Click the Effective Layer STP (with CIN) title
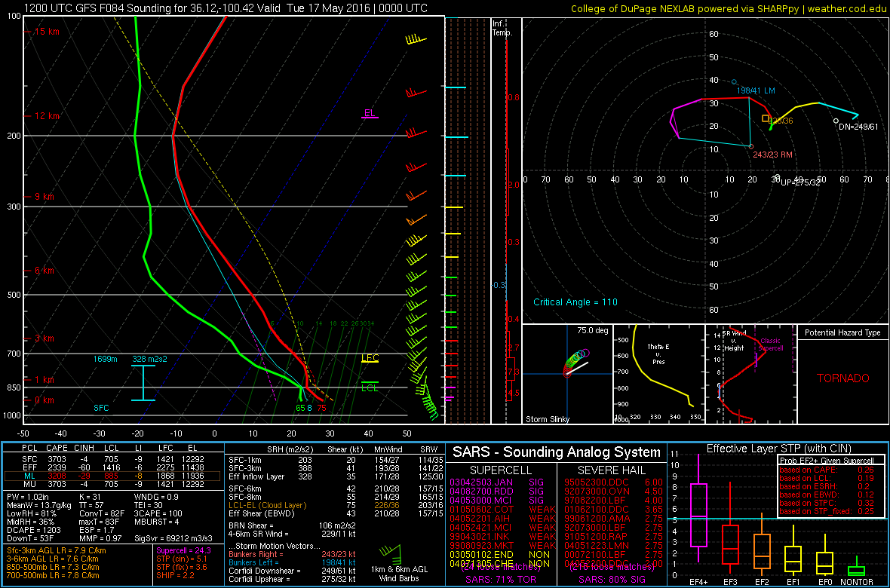Screen dimensions: 890x588 (x=777, y=449)
